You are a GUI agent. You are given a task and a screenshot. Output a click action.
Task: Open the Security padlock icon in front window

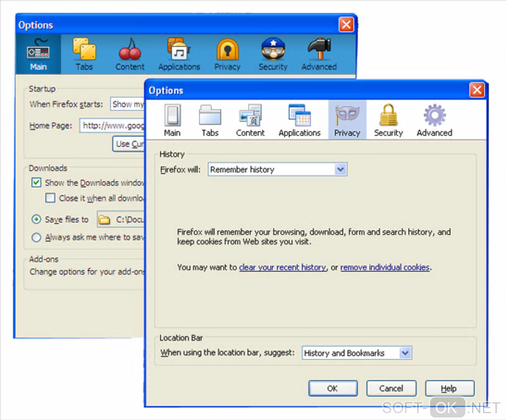(388, 115)
